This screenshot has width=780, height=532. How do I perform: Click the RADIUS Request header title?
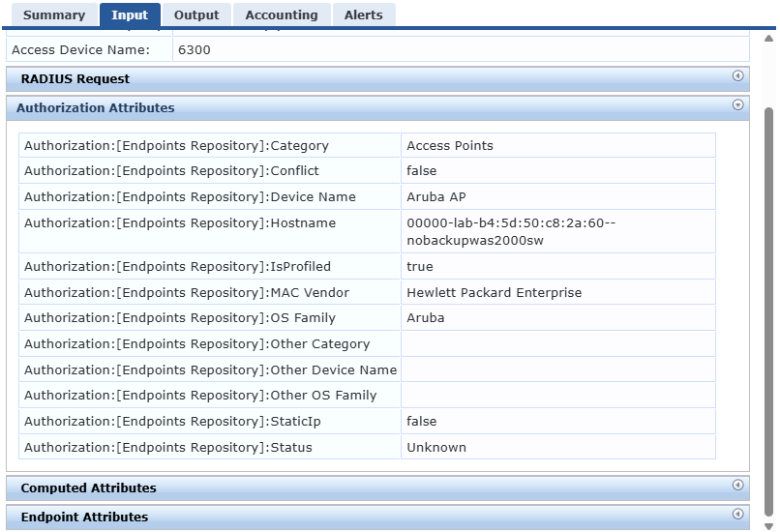[x=75, y=79]
